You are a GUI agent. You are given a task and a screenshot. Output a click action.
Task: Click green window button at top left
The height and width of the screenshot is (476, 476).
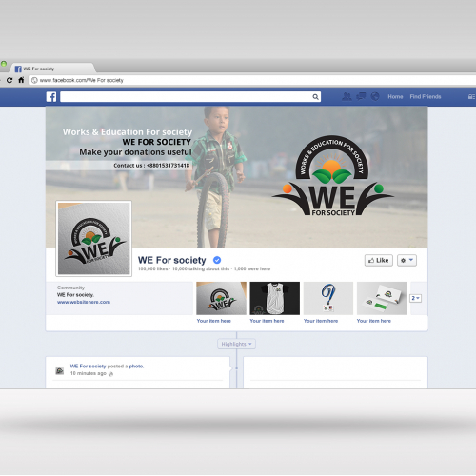pos(4,64)
